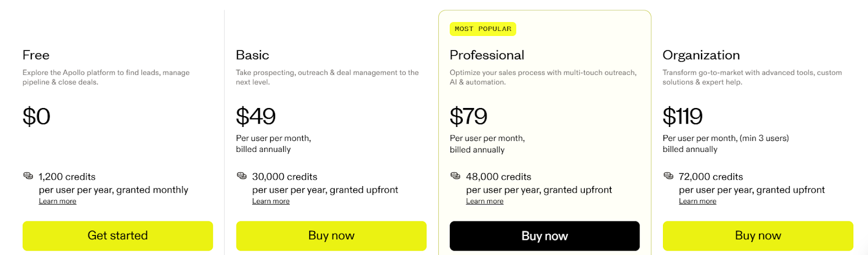
Task: Start the Free plan with Get started
Action: coord(118,235)
